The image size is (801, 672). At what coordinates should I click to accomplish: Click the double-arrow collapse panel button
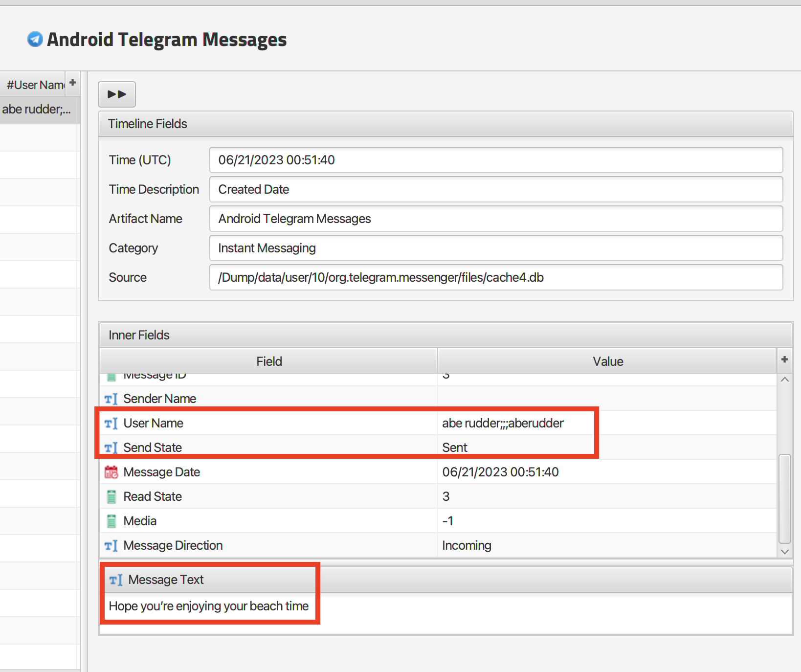[x=117, y=94]
